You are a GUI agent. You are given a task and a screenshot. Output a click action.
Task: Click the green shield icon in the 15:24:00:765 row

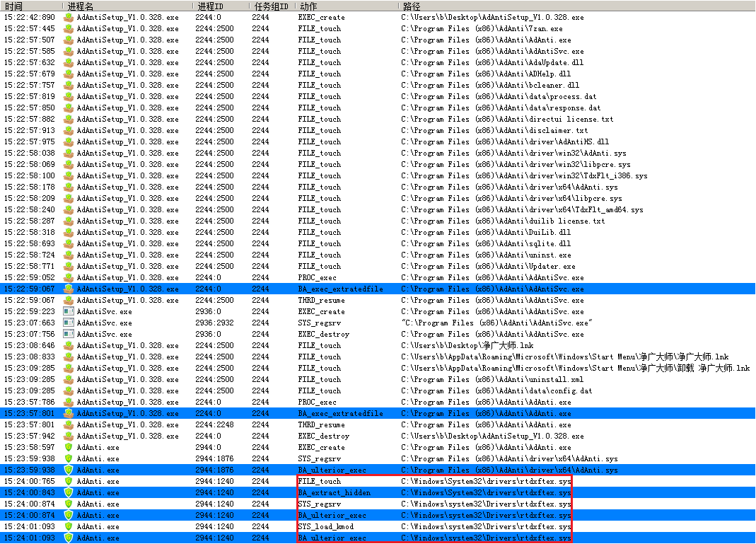point(69,481)
